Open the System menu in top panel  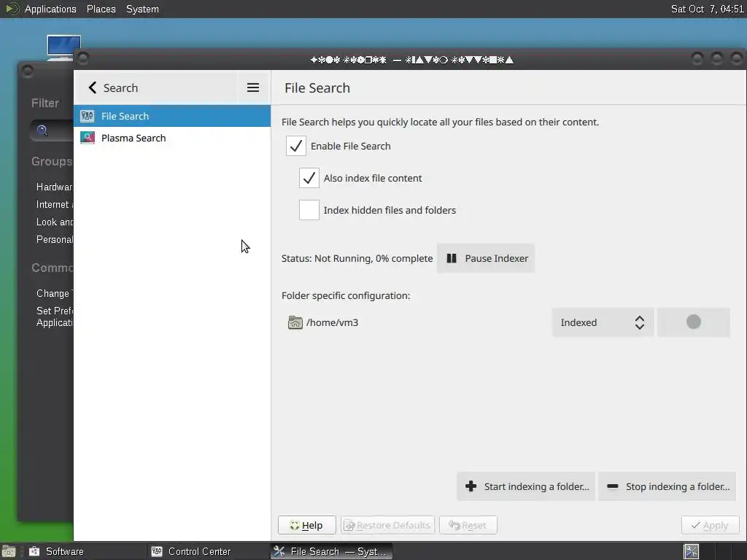tap(142, 9)
